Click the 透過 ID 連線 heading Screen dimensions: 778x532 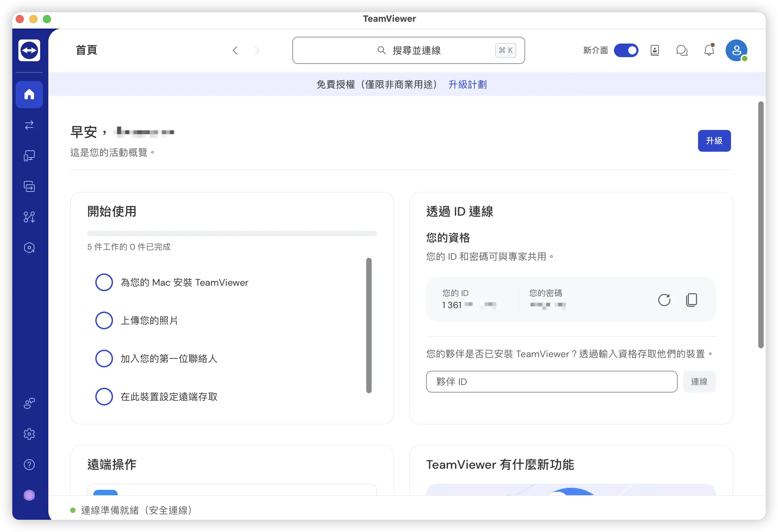[459, 211]
